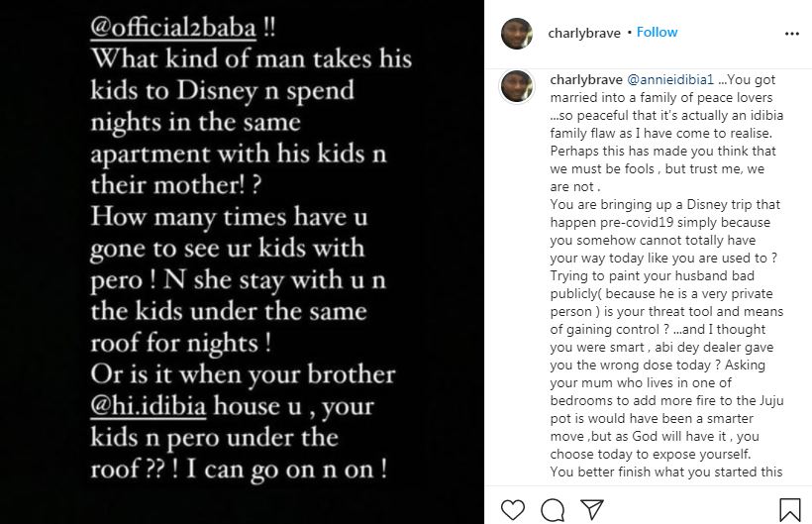Image resolution: width=812 pixels, height=524 pixels.
Task: Follow the charlybrave account
Action: click(657, 33)
